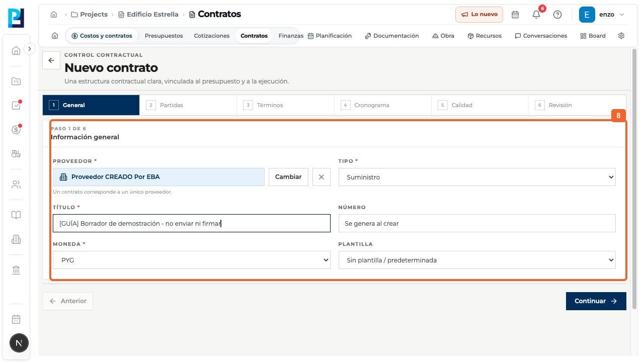The height and width of the screenshot is (362, 644).
Task: Open sidebar projects folder icon
Action: point(16,81)
